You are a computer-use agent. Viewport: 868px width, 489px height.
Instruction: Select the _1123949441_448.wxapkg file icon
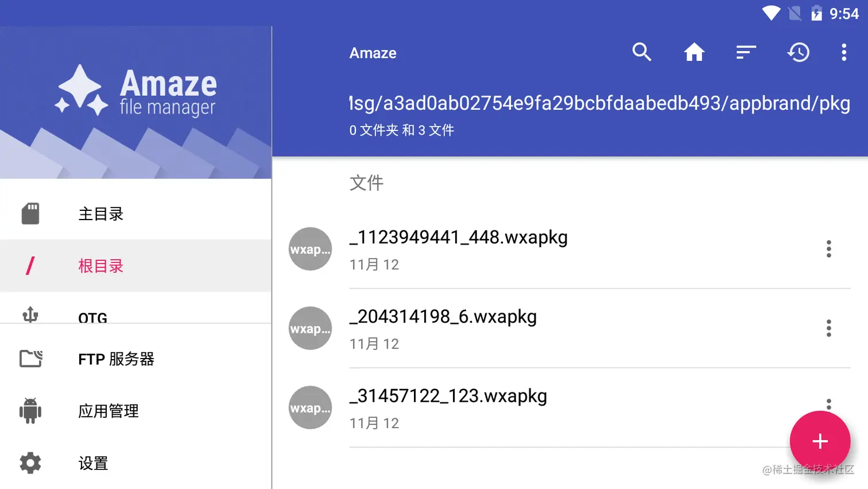click(x=310, y=249)
